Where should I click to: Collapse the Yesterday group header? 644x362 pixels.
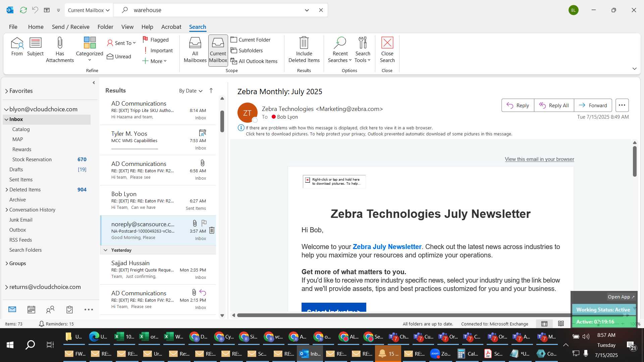pos(105,250)
